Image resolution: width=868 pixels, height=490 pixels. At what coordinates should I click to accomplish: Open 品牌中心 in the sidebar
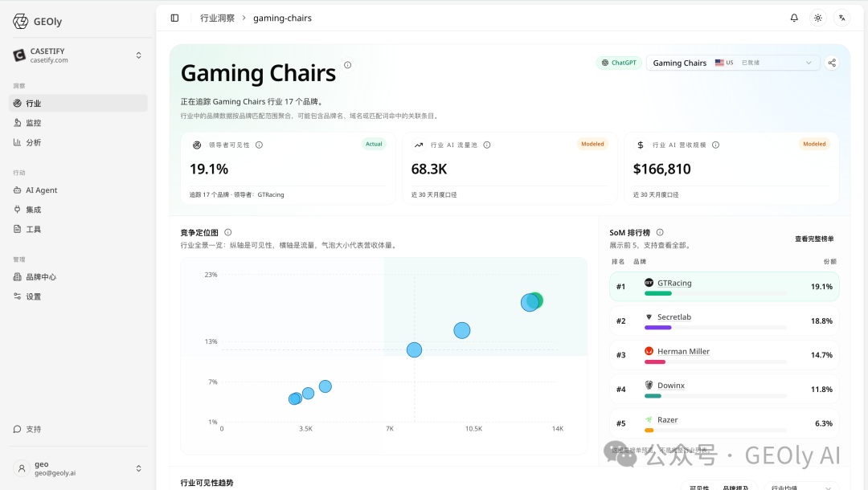pos(78,277)
